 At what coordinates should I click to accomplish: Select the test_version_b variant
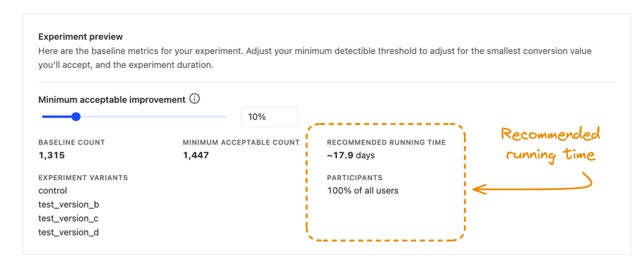point(69,204)
